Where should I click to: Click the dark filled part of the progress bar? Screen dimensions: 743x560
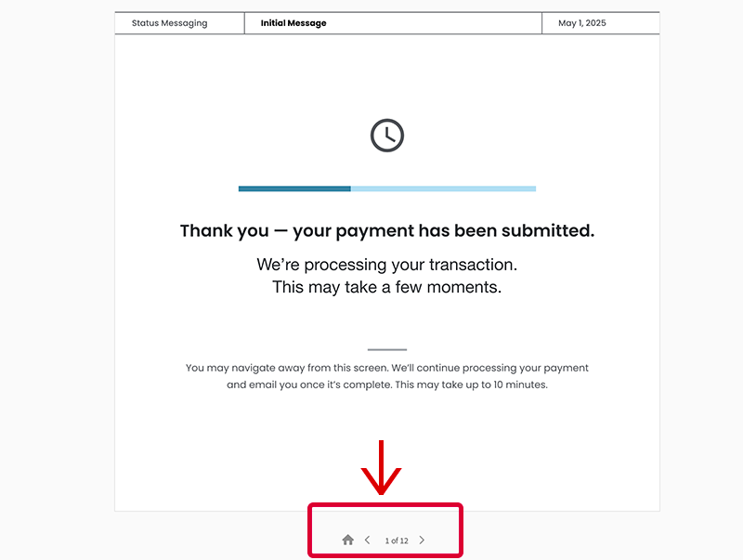[x=293, y=189]
